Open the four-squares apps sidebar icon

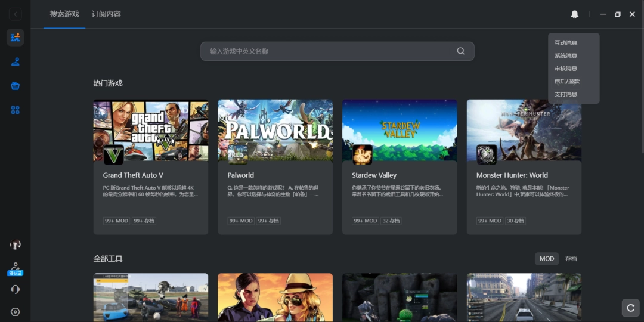[16, 110]
